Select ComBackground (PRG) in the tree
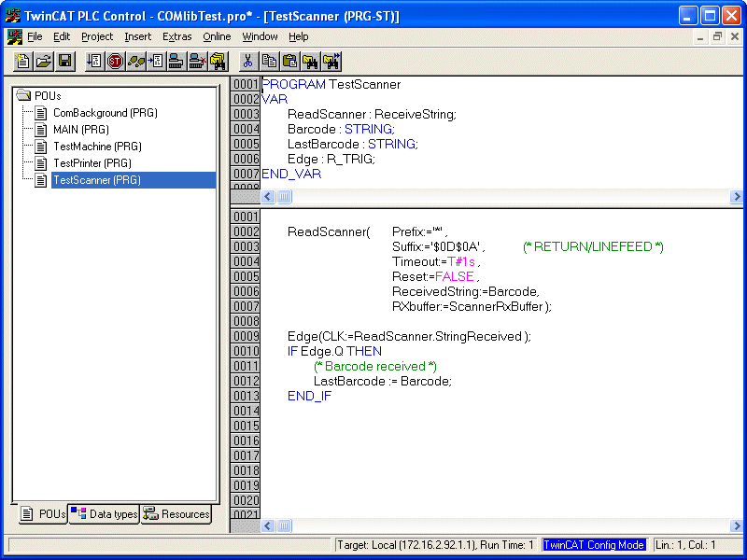Screen dimensions: 747x560 106,113
